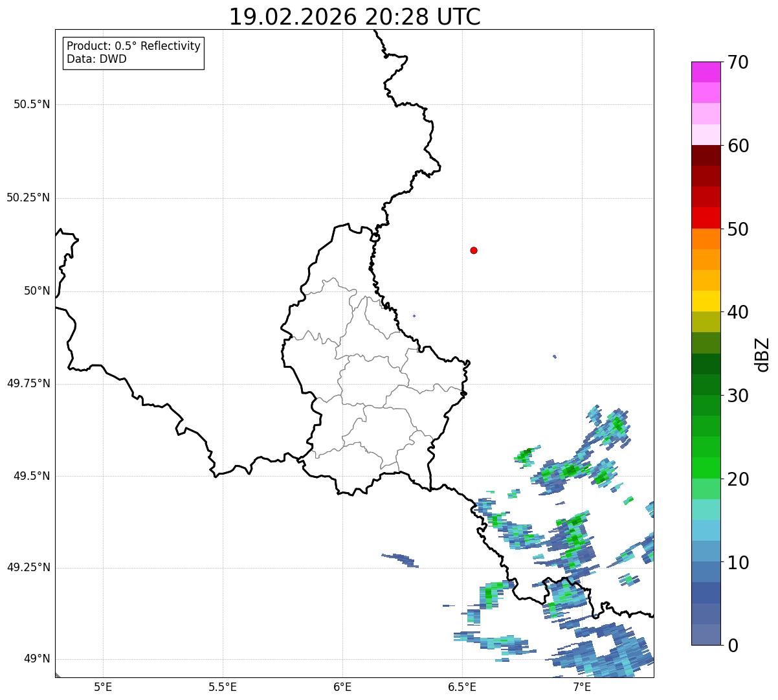The image size is (778, 700).
Task: Click the 50.5°N latitude label
Action: [32, 104]
